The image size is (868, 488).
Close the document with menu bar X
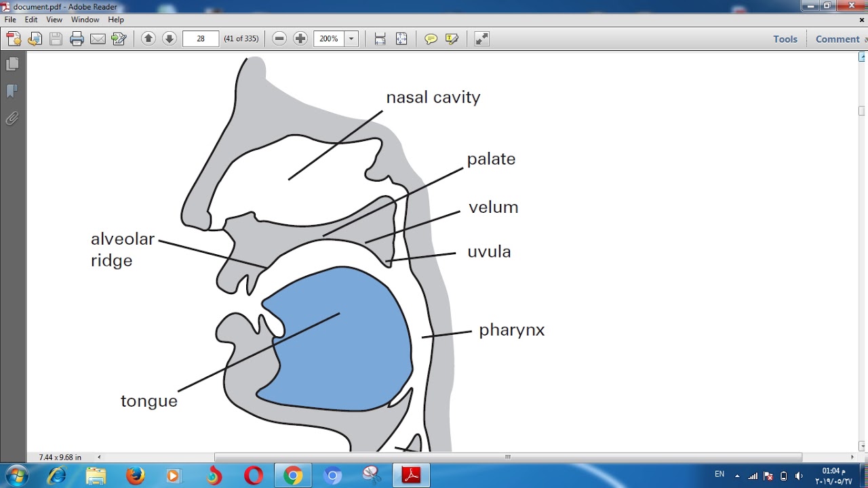(862, 20)
